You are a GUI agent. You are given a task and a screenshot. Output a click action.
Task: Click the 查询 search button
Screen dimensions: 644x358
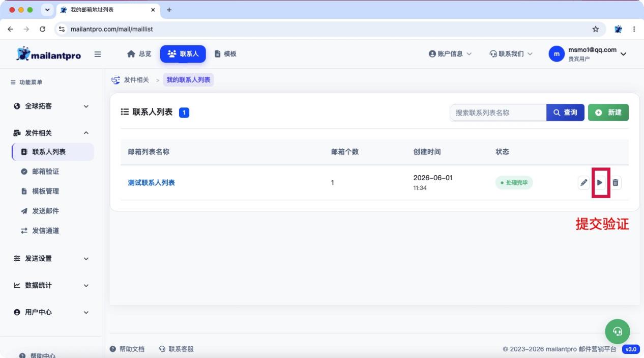tap(565, 113)
